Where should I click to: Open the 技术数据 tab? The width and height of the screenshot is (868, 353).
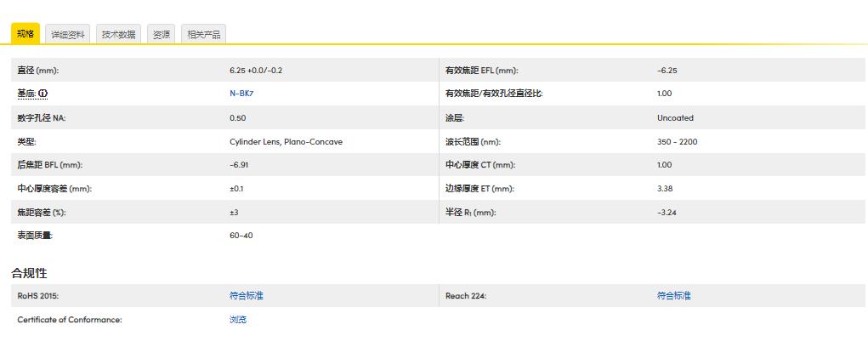tap(118, 34)
